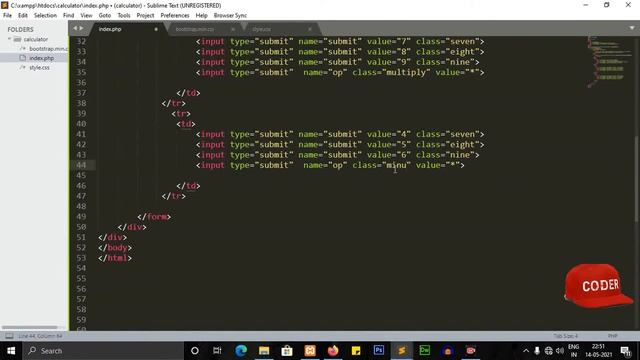Click the closing form tag
This screenshot has width=640, height=360.
(154, 217)
